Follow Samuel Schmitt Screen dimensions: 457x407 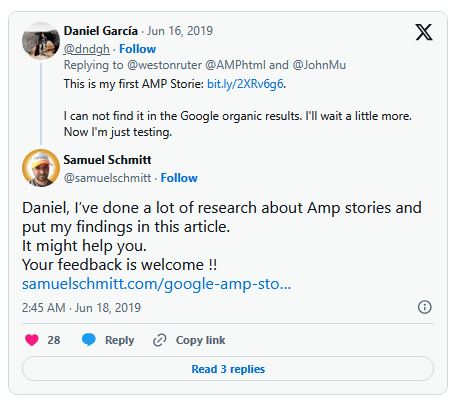(179, 178)
